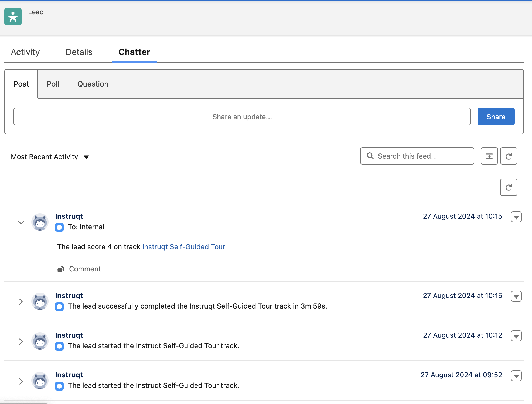
Task: Switch to the Details tab
Action: [x=79, y=52]
